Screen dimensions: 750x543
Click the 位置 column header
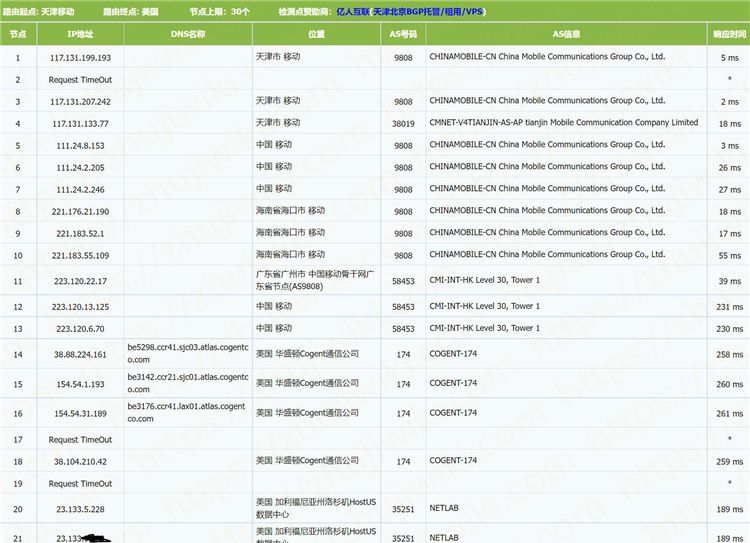pos(316,34)
